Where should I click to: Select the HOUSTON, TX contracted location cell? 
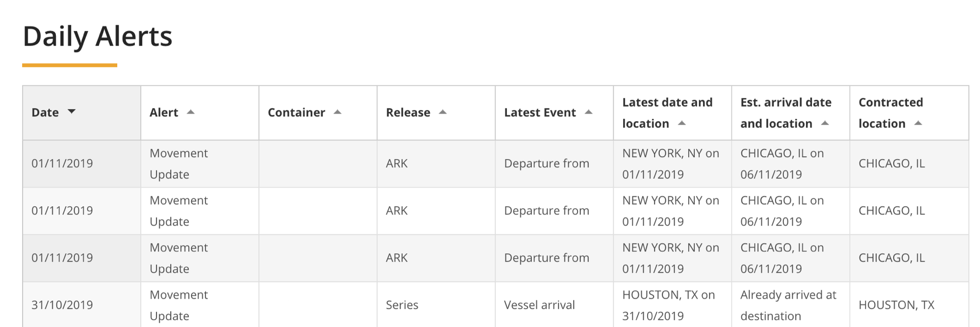pos(896,305)
